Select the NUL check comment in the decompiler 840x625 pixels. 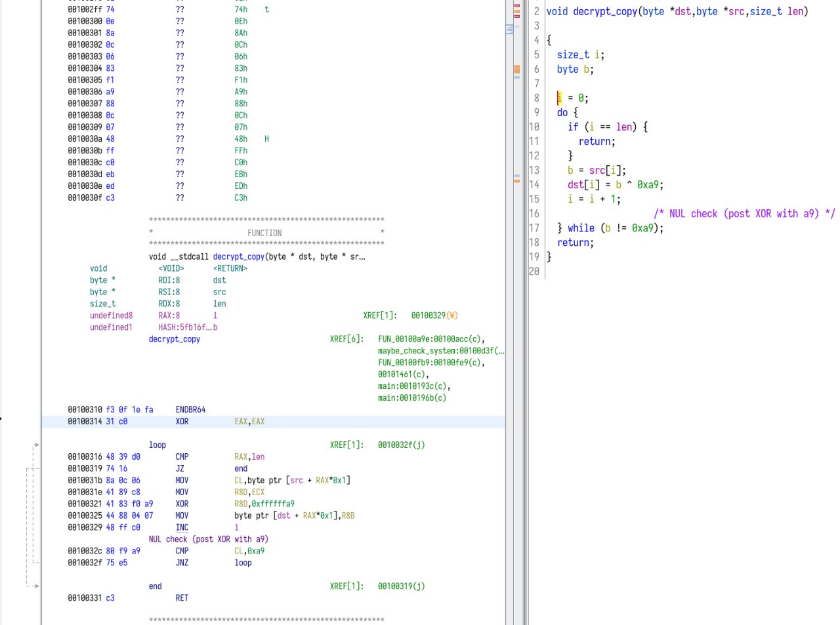(x=744, y=214)
